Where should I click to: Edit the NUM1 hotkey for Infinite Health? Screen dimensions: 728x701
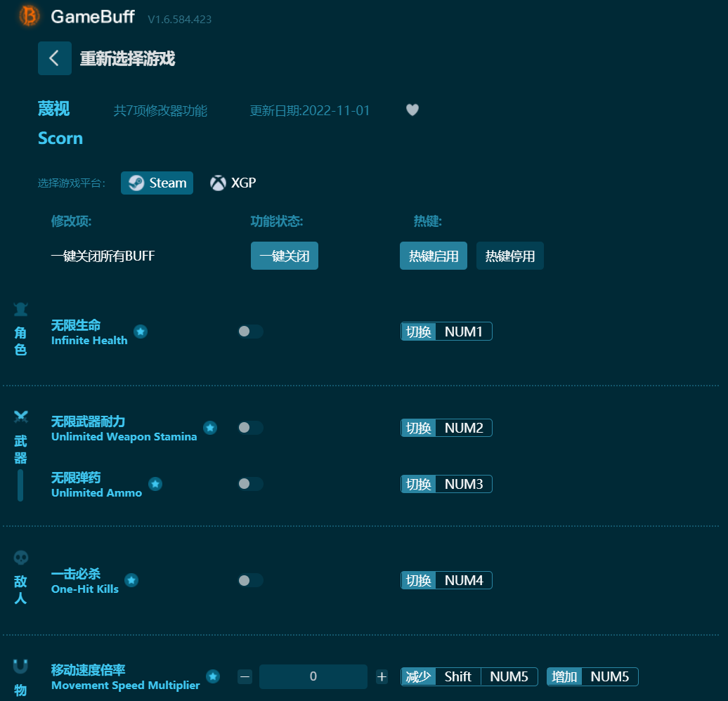[x=464, y=332]
